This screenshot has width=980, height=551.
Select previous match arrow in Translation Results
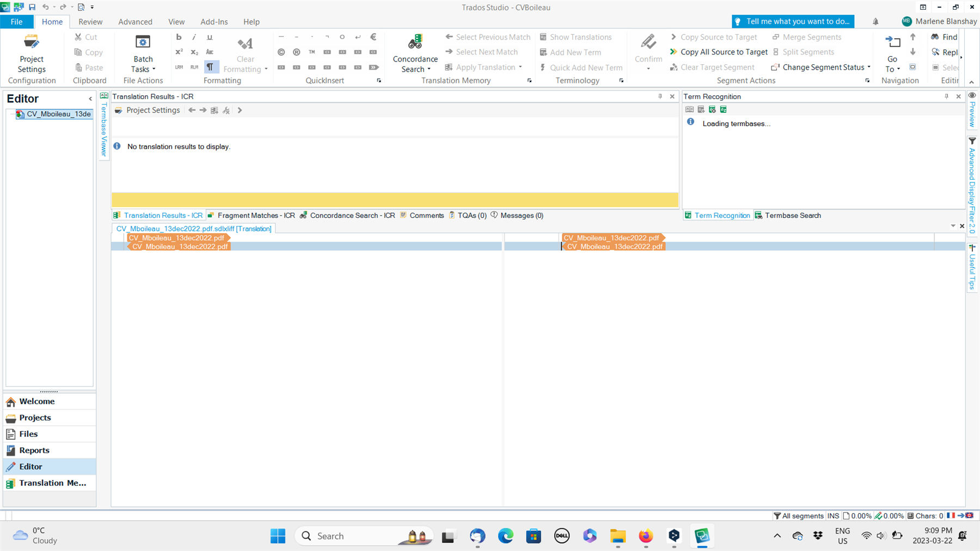point(192,110)
